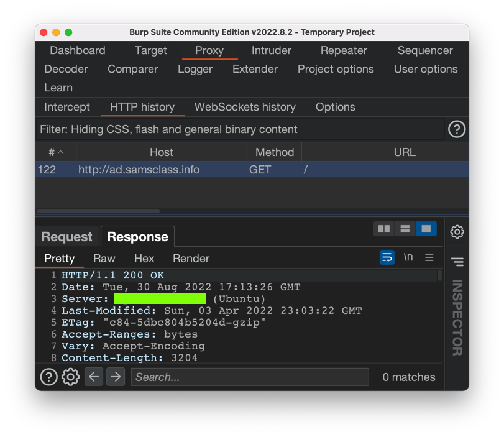
Task: Show the Request message tab
Action: click(67, 237)
